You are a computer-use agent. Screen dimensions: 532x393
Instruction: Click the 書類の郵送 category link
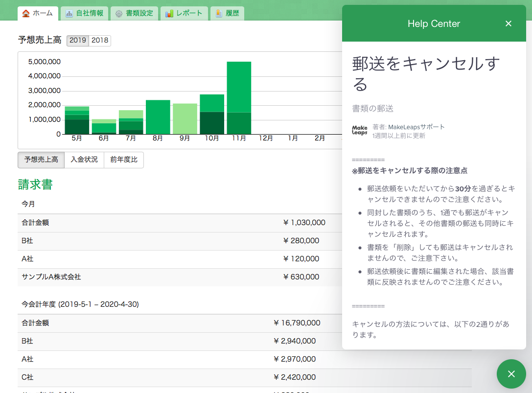[x=372, y=109]
